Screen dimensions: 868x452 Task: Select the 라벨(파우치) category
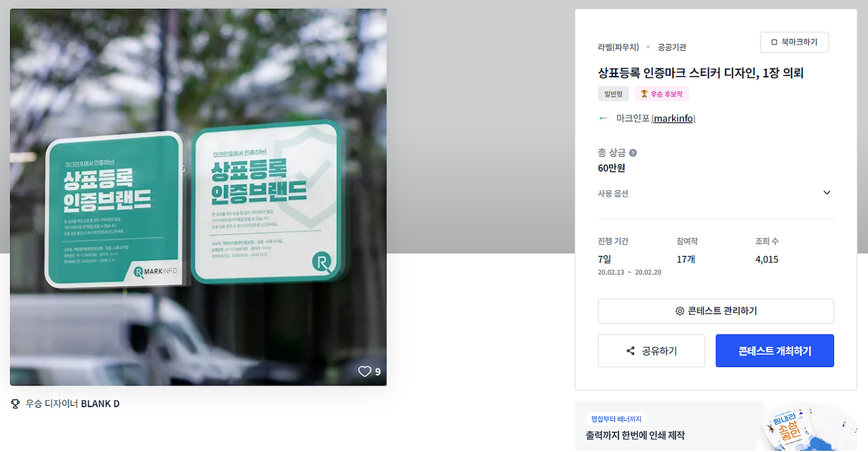tap(618, 47)
